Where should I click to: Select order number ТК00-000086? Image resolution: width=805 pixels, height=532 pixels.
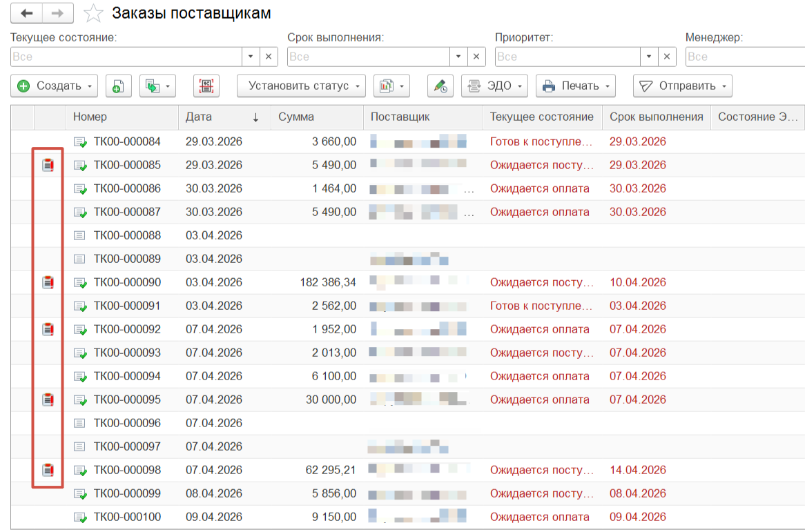127,189
